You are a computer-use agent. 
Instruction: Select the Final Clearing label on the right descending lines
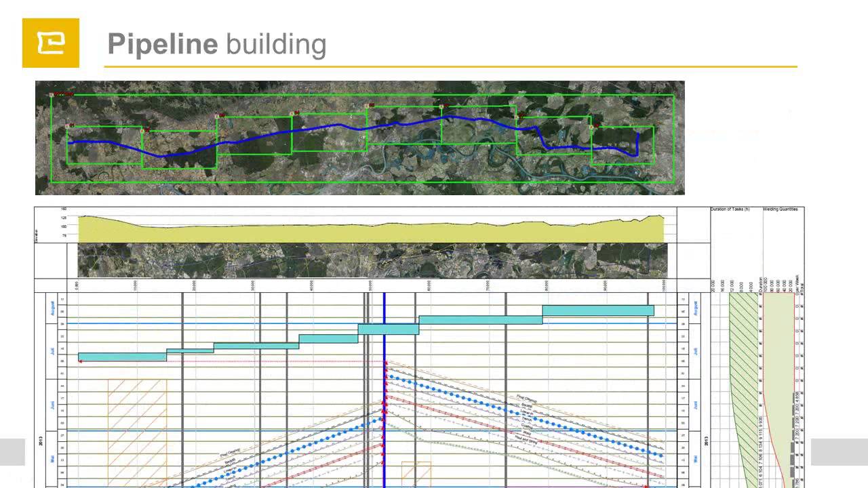click(x=526, y=399)
